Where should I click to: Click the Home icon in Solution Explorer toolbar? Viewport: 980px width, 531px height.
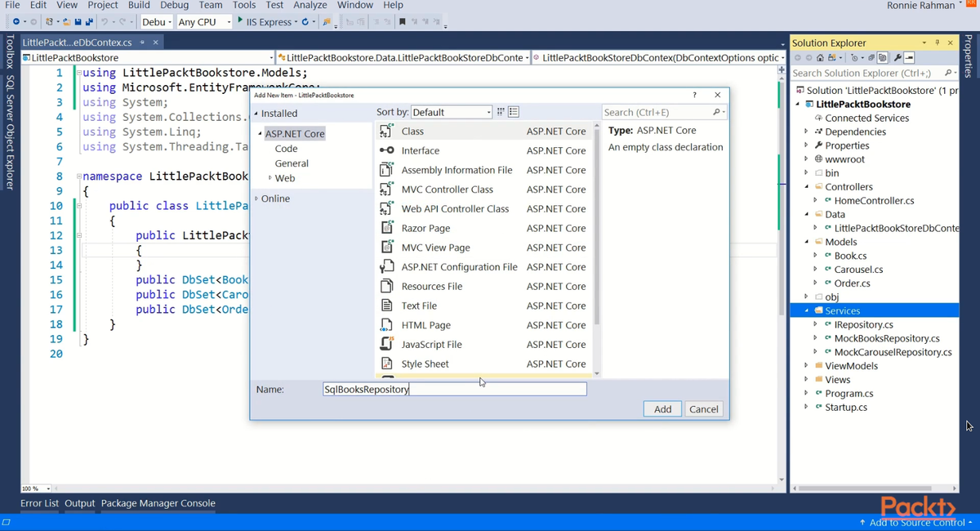click(820, 58)
